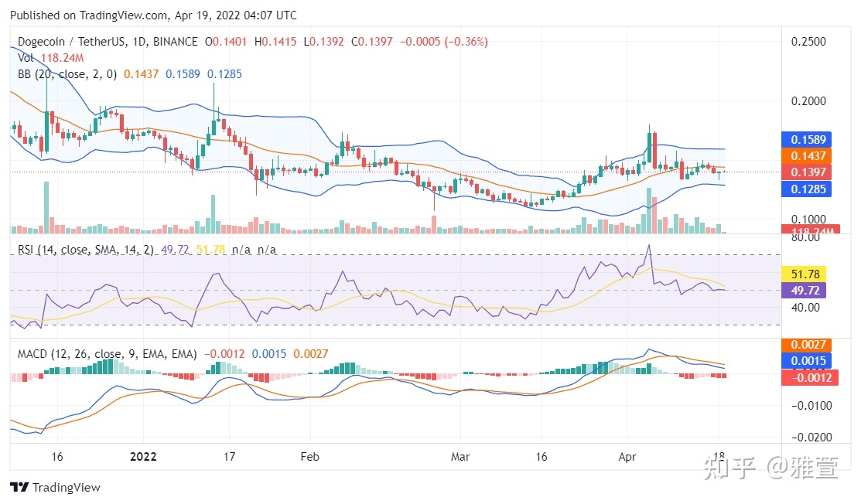
Task: Click the orange 0.1437 basis price tag
Action: pyautogui.click(x=807, y=156)
